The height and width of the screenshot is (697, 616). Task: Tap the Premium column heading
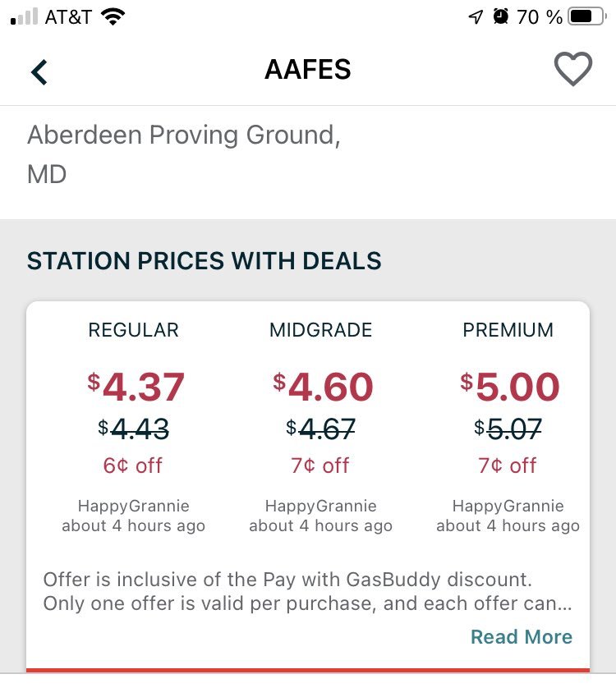pos(508,330)
